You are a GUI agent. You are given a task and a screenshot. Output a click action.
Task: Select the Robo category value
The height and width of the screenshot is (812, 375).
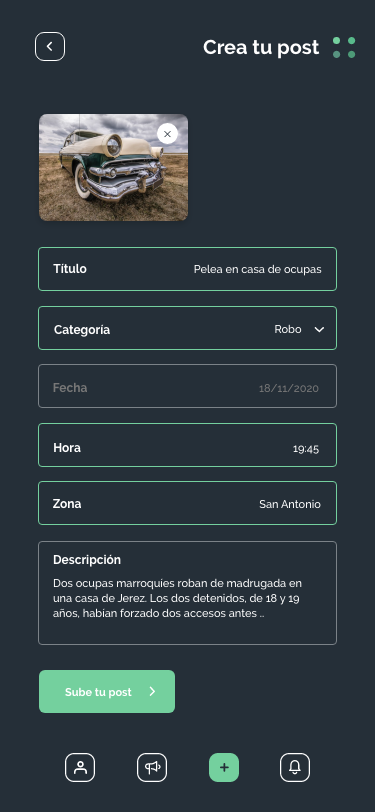pyautogui.click(x=288, y=329)
